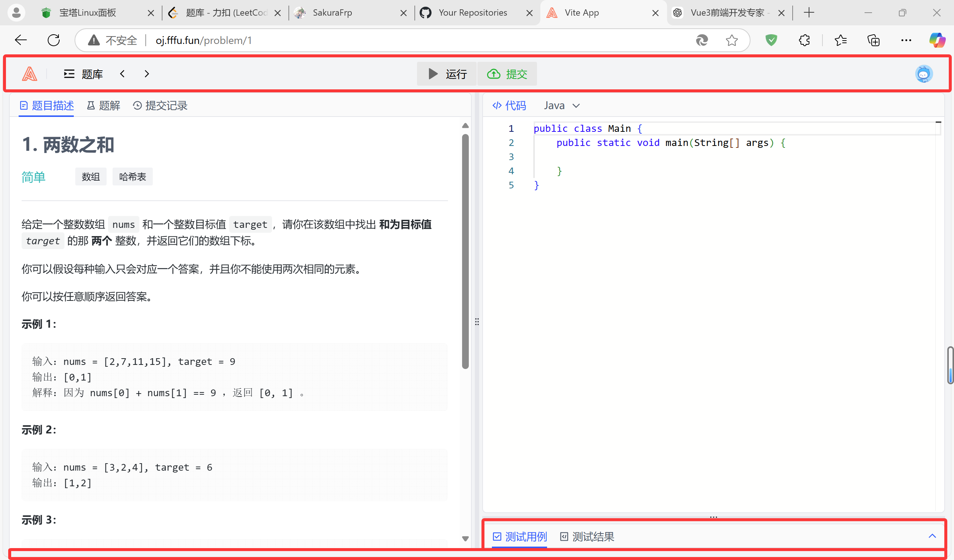Click the 哈希表 topic tag
954x560 pixels.
pyautogui.click(x=132, y=176)
